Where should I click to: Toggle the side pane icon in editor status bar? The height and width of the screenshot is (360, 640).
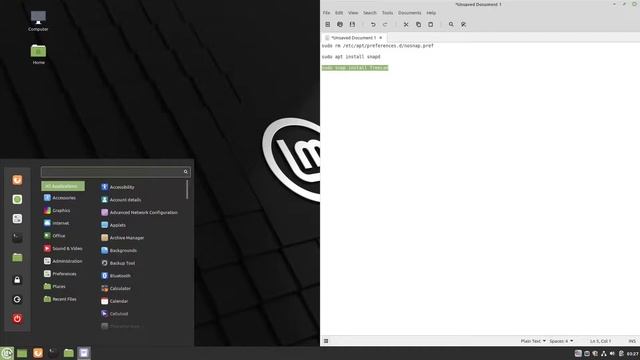[326, 341]
